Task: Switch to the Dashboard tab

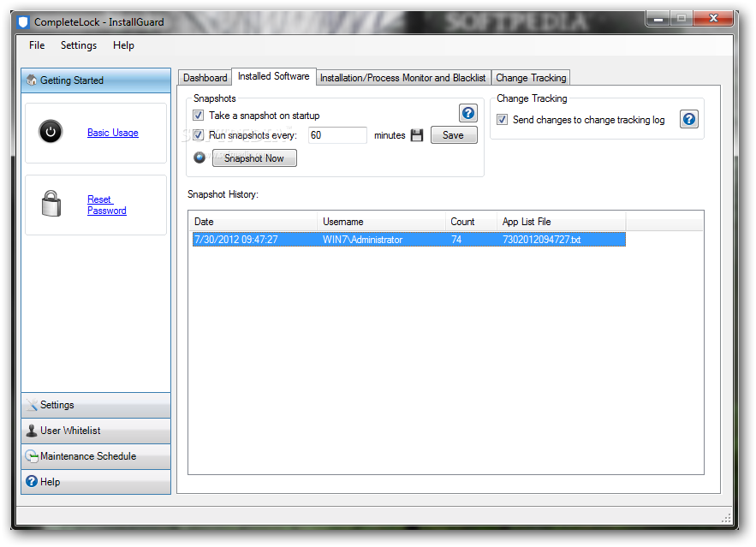Action: [x=205, y=78]
